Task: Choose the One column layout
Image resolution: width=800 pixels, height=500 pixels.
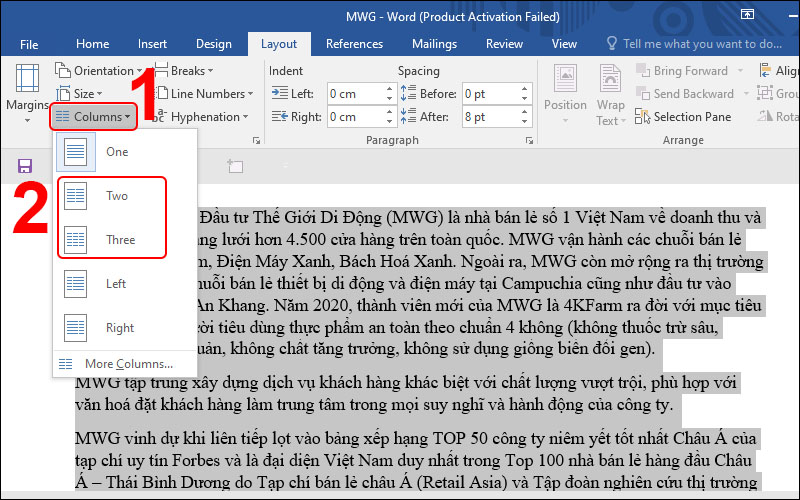Action: coord(126,152)
